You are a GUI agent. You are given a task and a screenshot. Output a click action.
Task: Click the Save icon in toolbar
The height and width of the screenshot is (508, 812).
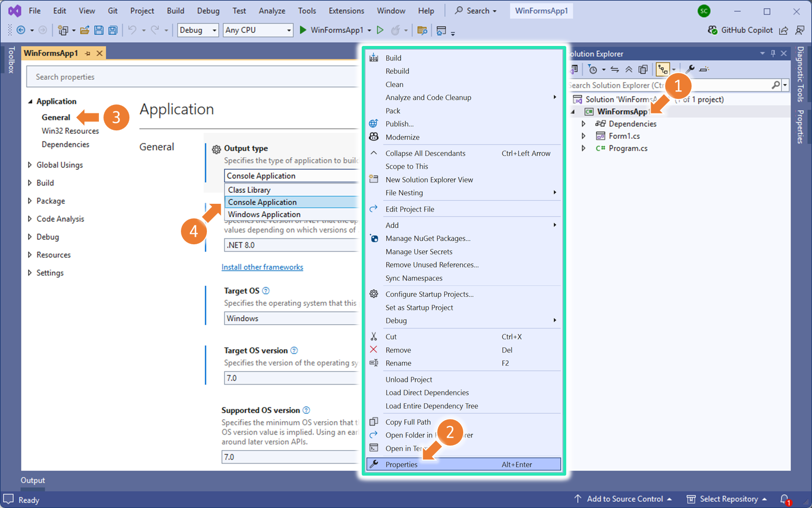(99, 30)
